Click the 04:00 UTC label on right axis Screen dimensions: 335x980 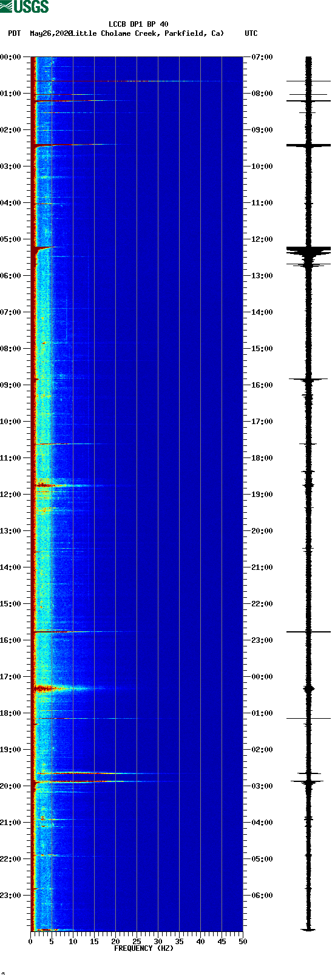262,823
